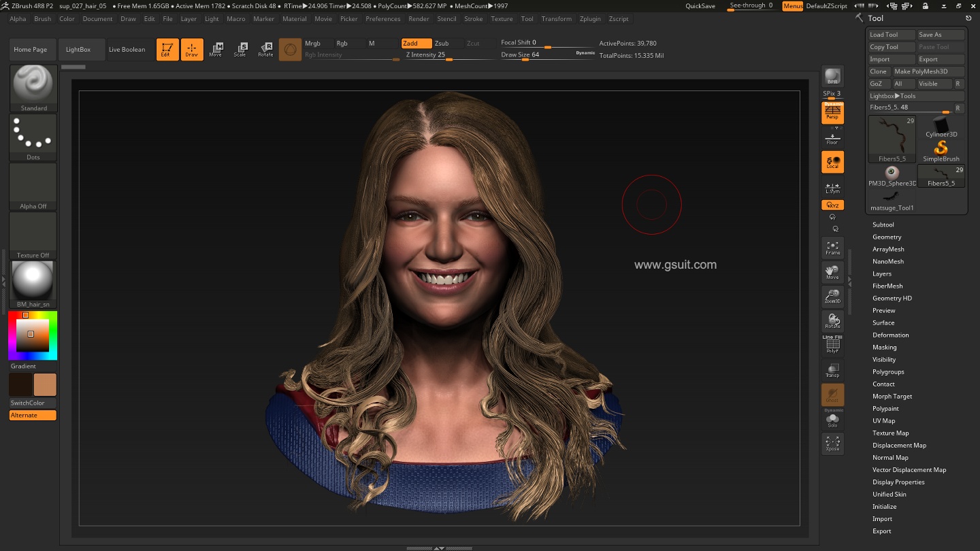Activate Xpose button
Viewport: 980px width, 551px height.
pos(832,444)
